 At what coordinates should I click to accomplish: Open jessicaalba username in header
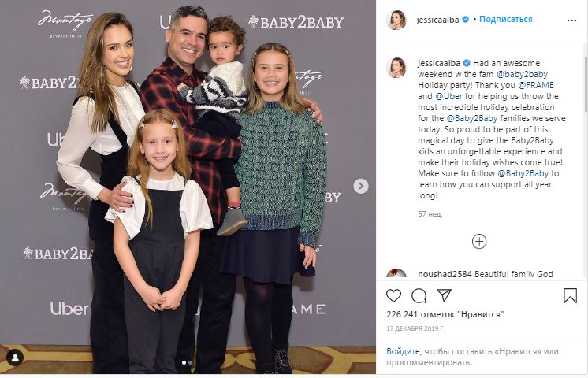tap(437, 20)
